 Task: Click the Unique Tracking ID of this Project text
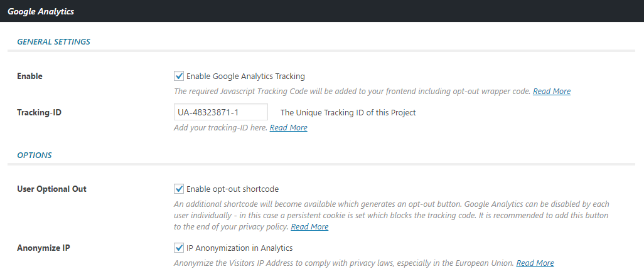click(x=348, y=113)
